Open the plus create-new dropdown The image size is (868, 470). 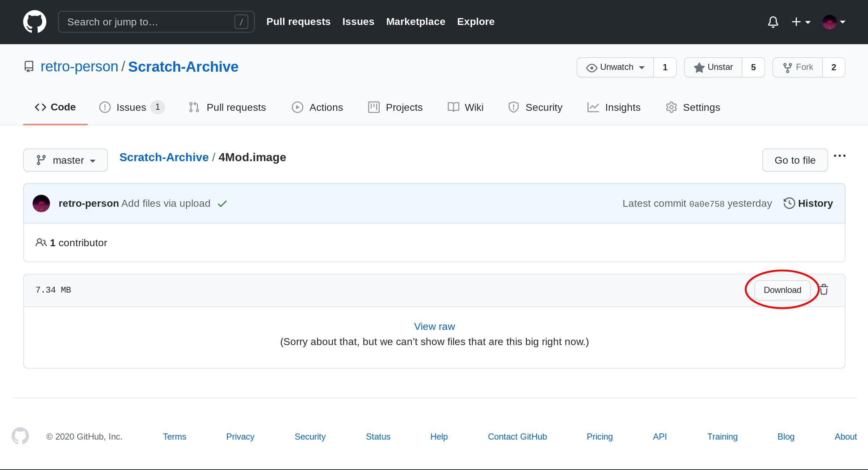point(801,22)
